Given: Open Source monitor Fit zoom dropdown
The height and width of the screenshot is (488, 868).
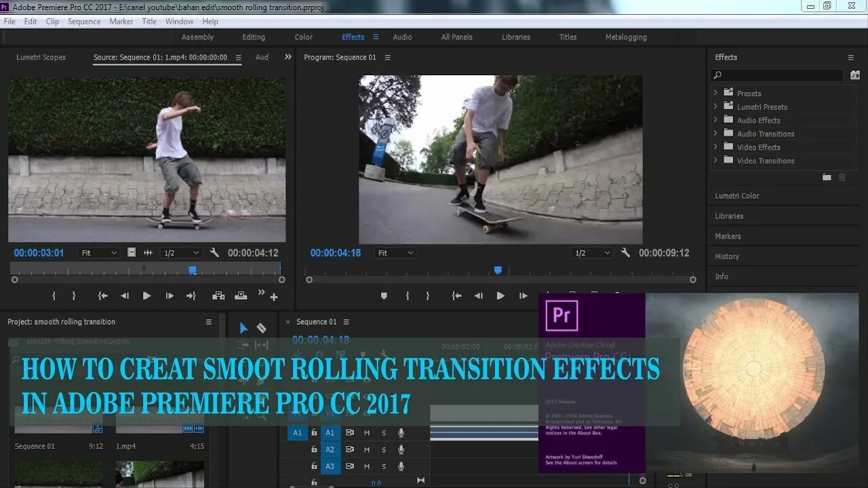Looking at the screenshot, I should pos(99,253).
